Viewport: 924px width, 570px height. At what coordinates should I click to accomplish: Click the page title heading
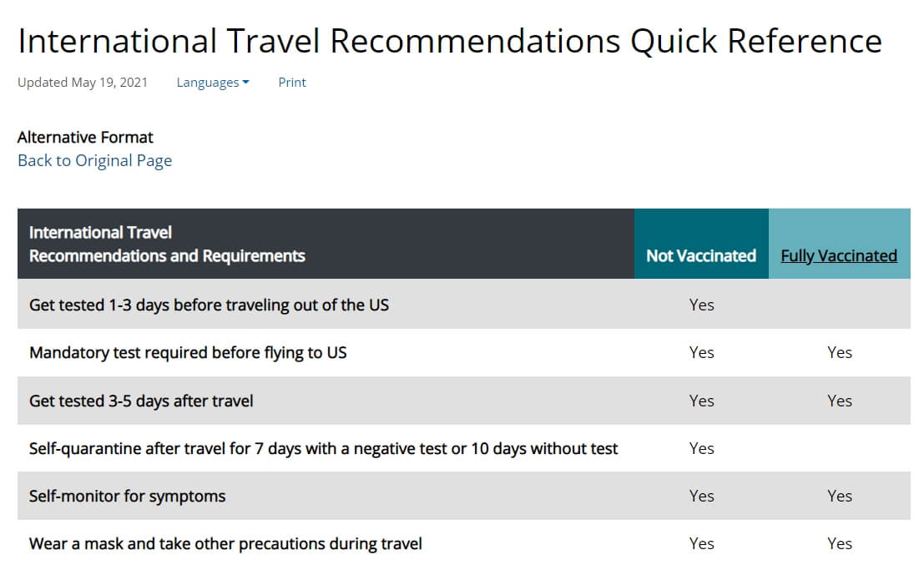450,41
